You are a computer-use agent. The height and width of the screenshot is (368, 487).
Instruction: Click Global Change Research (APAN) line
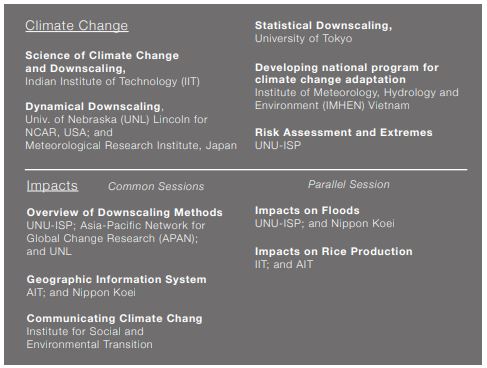click(112, 238)
